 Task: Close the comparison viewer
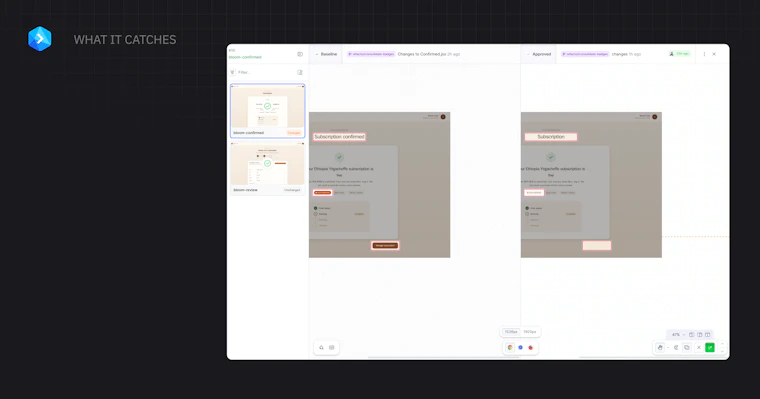[x=714, y=54]
